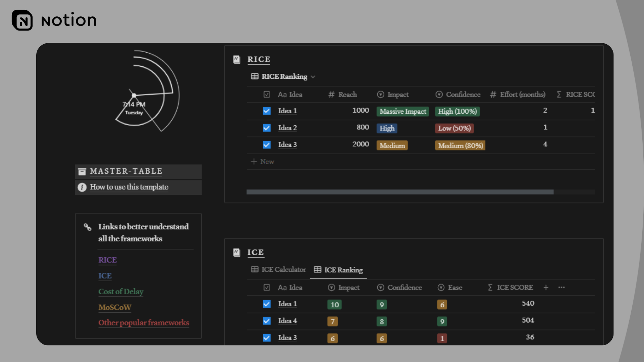This screenshot has height=362, width=644.
Task: Open Other popular frameworks link
Action: [x=144, y=323]
